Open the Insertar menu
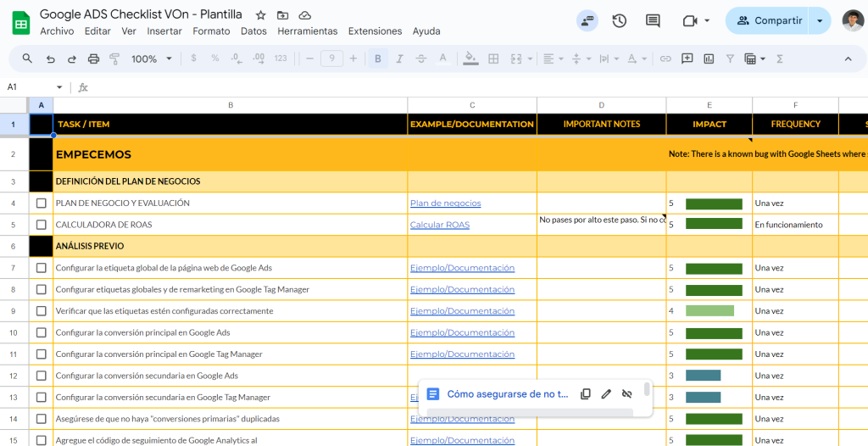The height and width of the screenshot is (446, 868). click(x=164, y=31)
